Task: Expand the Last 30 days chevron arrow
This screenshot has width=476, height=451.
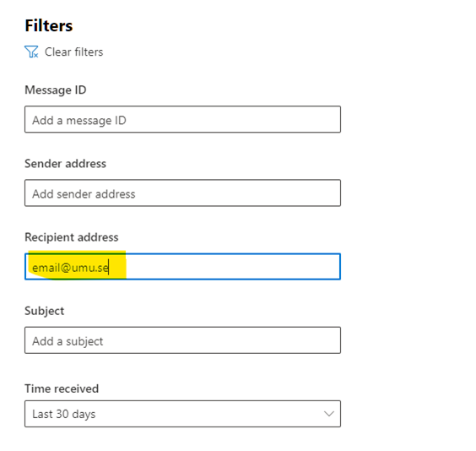Action: click(329, 414)
